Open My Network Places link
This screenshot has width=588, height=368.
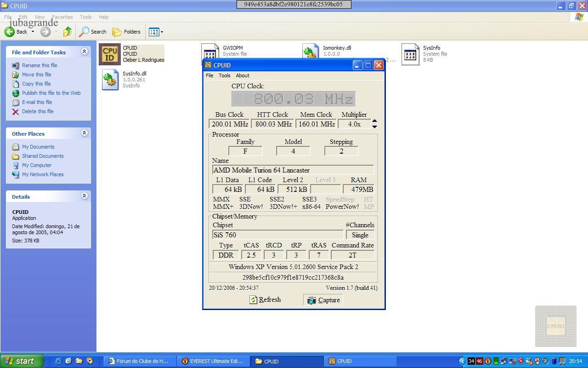click(43, 174)
